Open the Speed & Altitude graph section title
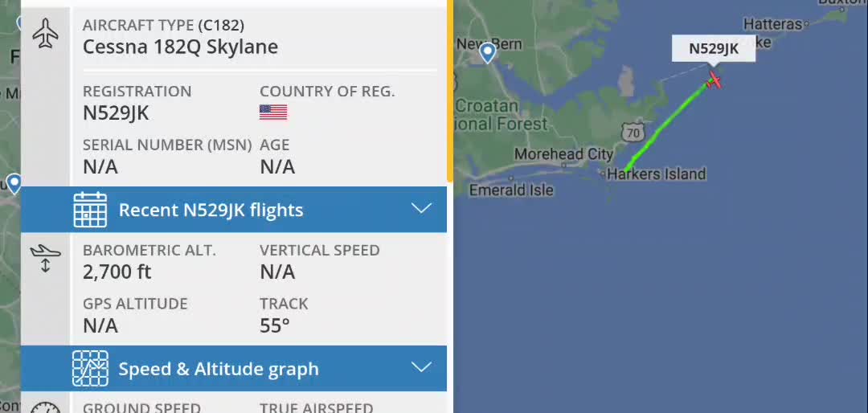 point(219,370)
